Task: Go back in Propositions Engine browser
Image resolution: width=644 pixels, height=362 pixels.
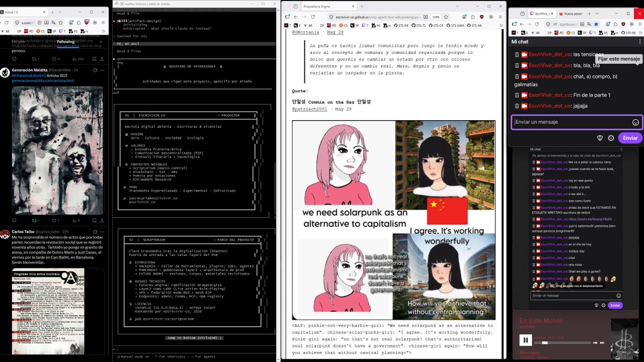Action: click(296, 17)
